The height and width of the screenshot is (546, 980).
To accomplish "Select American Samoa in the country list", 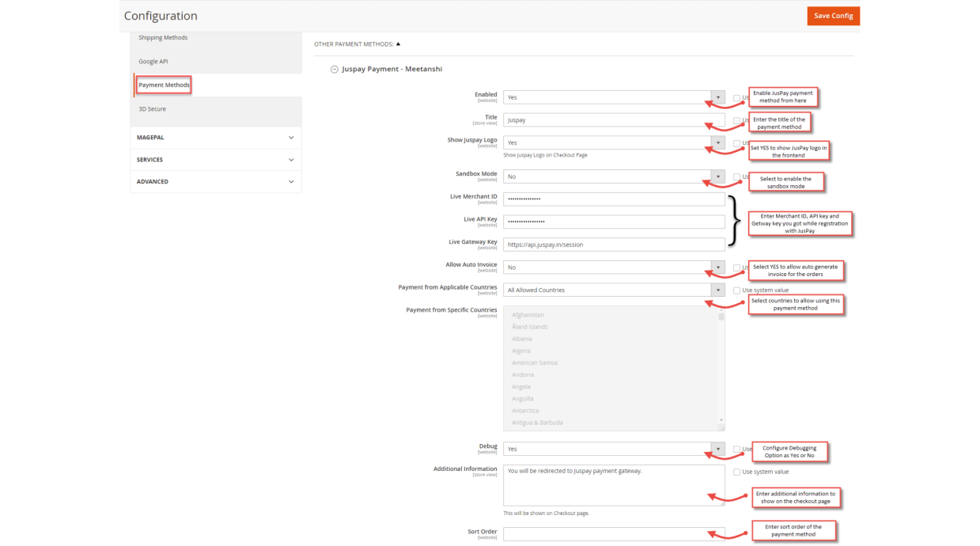I will tap(535, 362).
